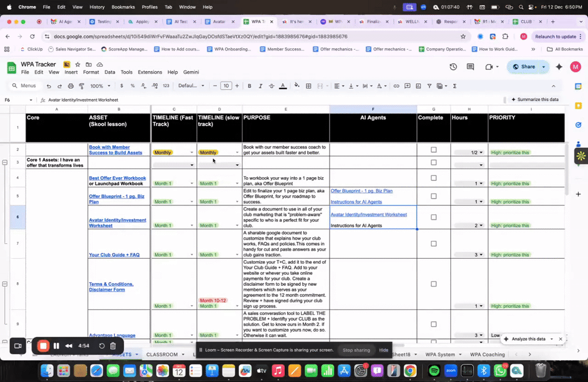Image resolution: width=588 pixels, height=382 pixels.
Task: Tick the Complete checkbox in row 2
Action: click(434, 150)
